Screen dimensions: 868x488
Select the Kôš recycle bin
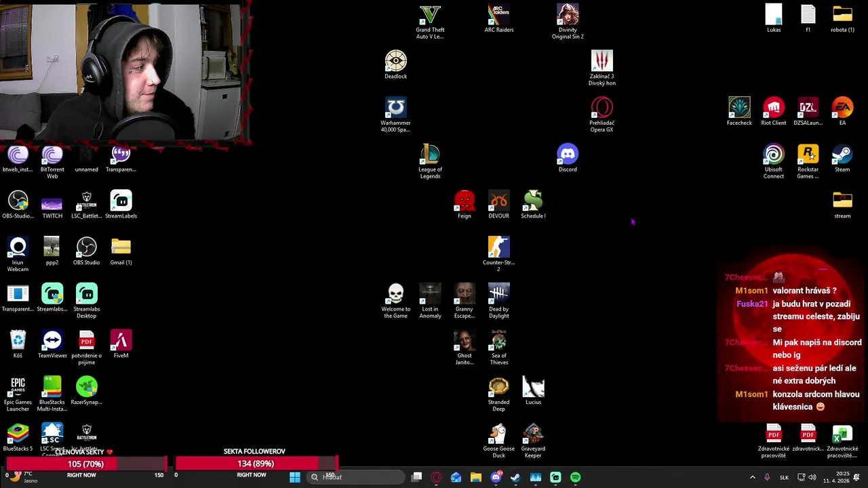coord(18,344)
